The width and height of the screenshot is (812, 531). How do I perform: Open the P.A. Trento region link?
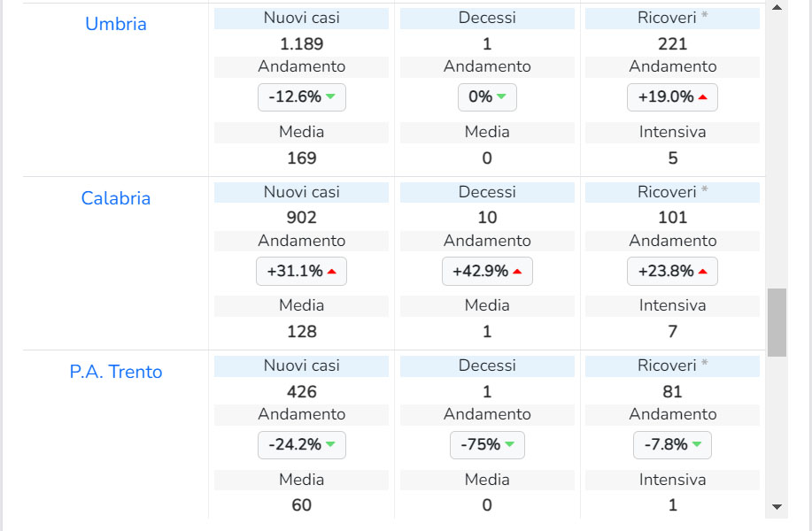pos(116,372)
